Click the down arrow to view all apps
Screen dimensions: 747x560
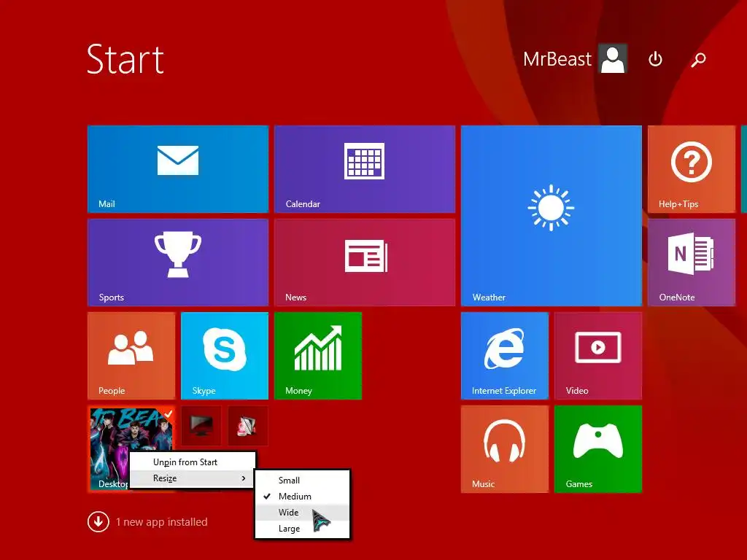click(98, 522)
